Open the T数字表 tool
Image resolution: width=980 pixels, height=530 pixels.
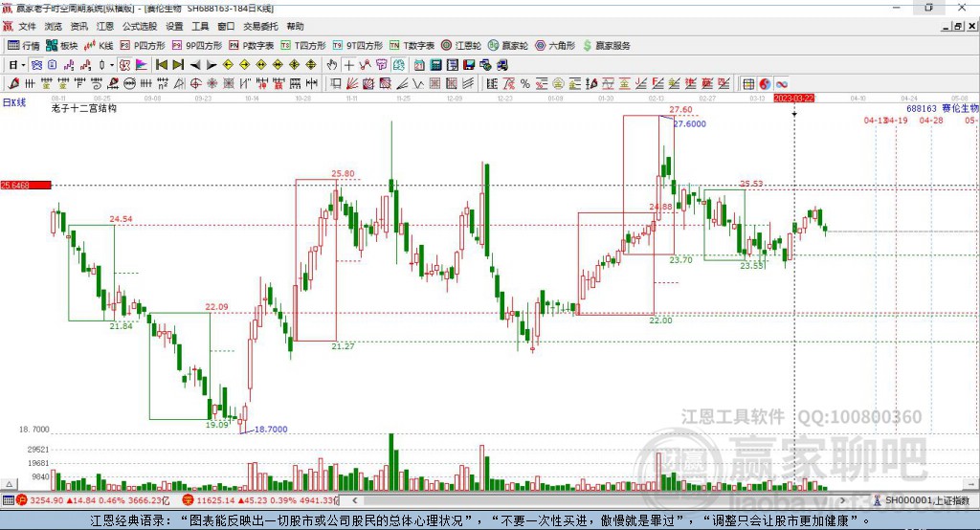tap(412, 46)
